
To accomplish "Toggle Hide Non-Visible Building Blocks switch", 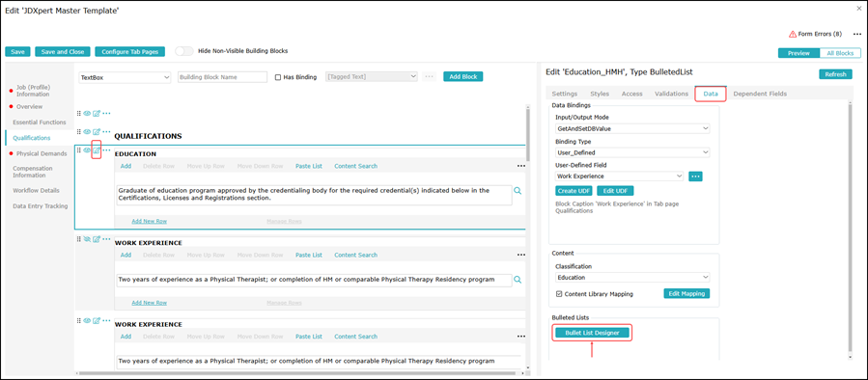I will click(183, 51).
